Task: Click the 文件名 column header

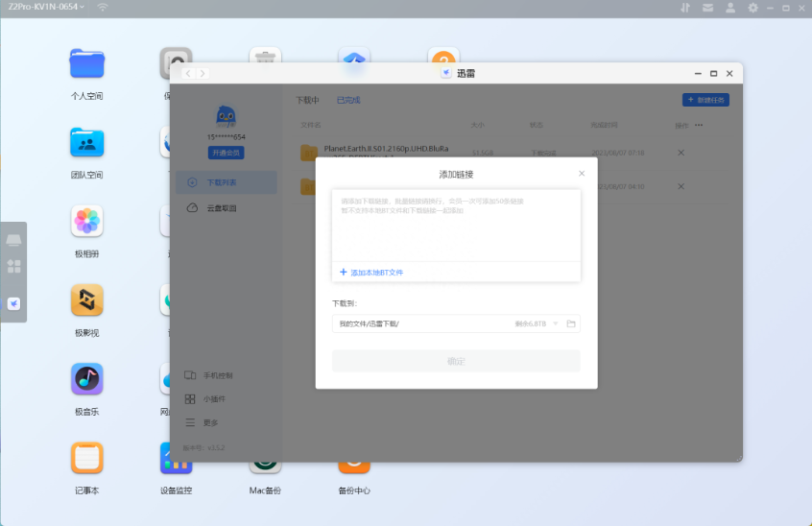Action: pos(311,125)
